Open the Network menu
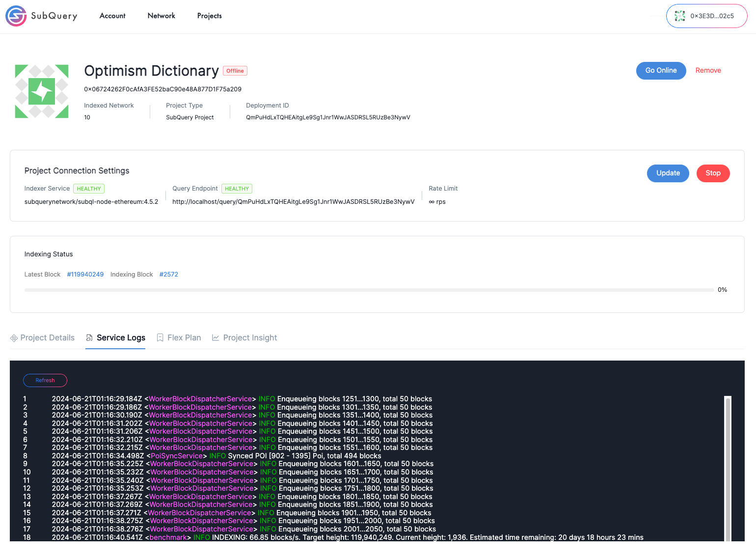The width and height of the screenshot is (756, 559). click(x=162, y=16)
